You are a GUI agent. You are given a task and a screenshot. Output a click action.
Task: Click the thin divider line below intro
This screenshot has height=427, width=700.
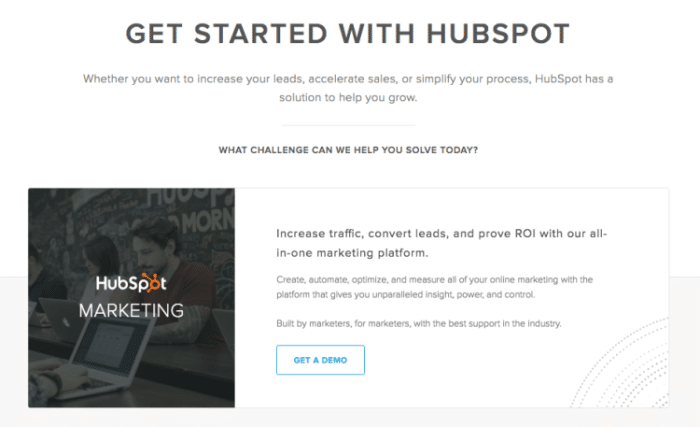point(348,126)
